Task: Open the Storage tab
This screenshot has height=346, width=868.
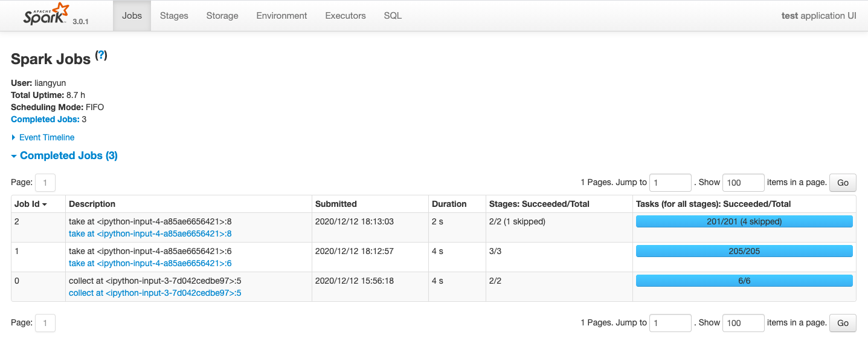Action: click(x=222, y=16)
